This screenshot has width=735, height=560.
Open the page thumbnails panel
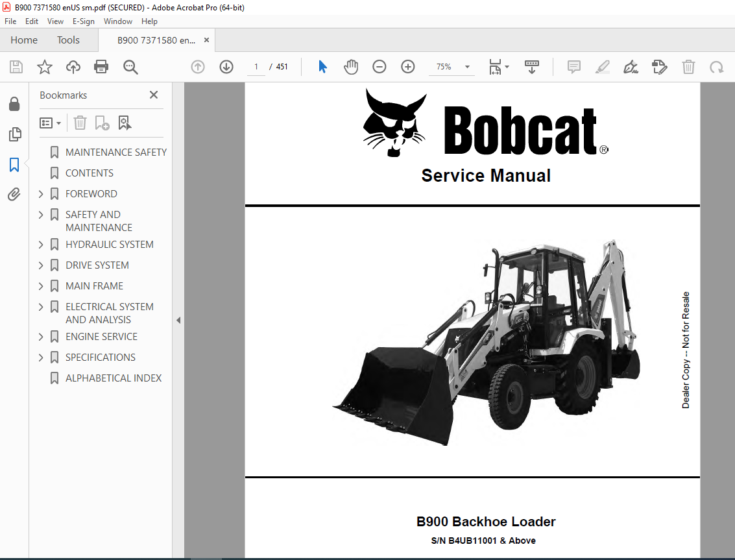[14, 134]
